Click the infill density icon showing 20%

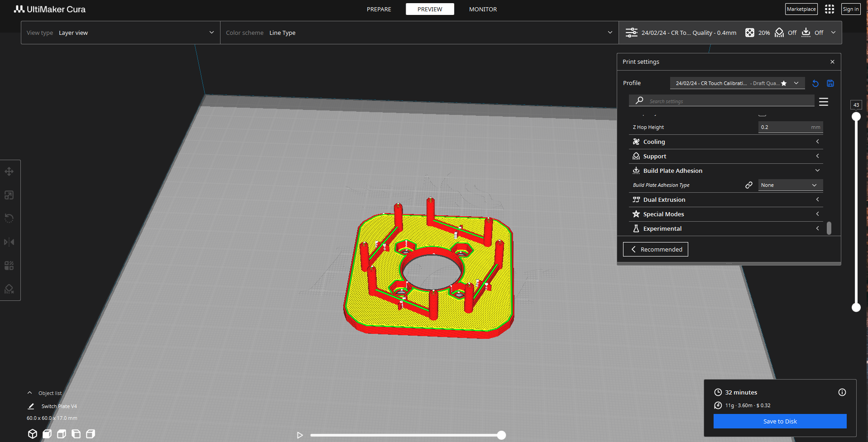(750, 32)
